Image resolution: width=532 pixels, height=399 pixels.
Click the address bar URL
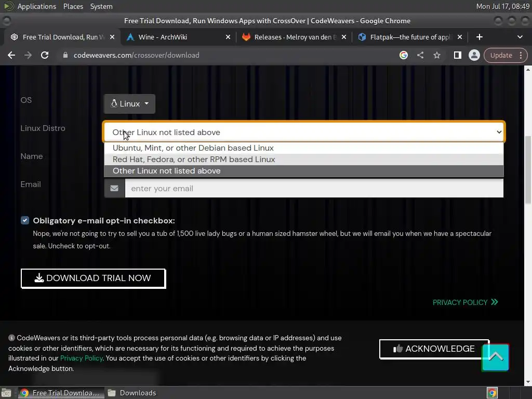(x=137, y=55)
